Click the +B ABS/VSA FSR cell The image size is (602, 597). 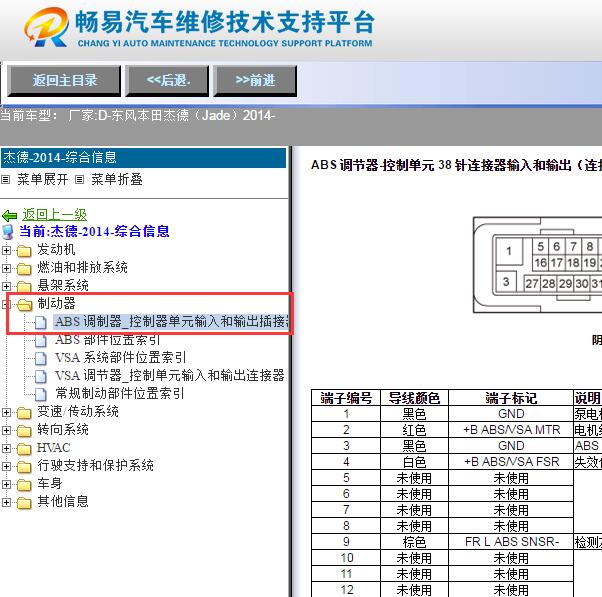click(511, 462)
